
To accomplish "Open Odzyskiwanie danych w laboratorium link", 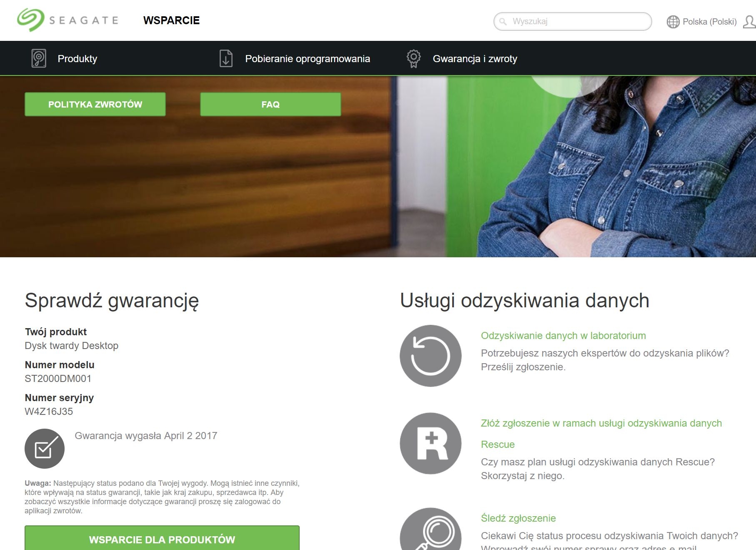I will pyautogui.click(x=563, y=336).
